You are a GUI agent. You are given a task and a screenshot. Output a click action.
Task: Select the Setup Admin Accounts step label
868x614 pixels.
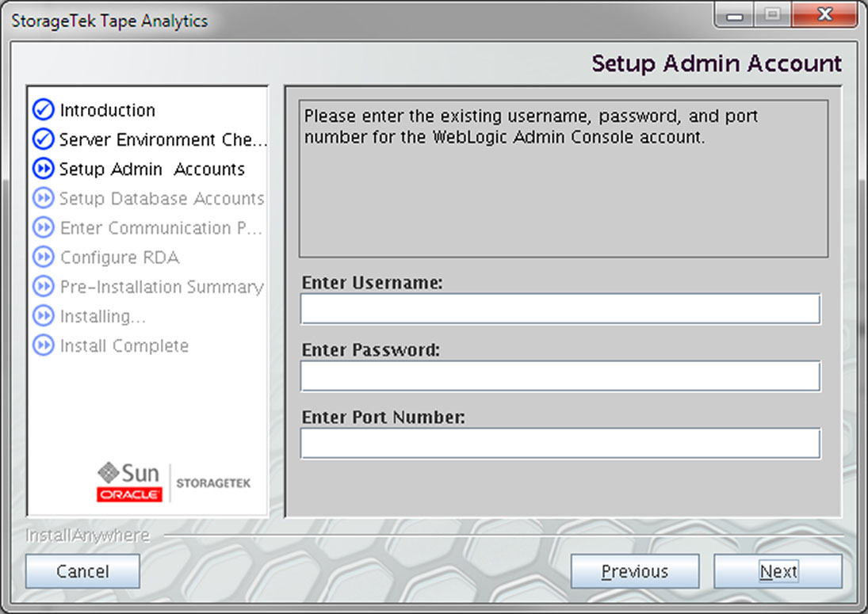click(x=152, y=170)
